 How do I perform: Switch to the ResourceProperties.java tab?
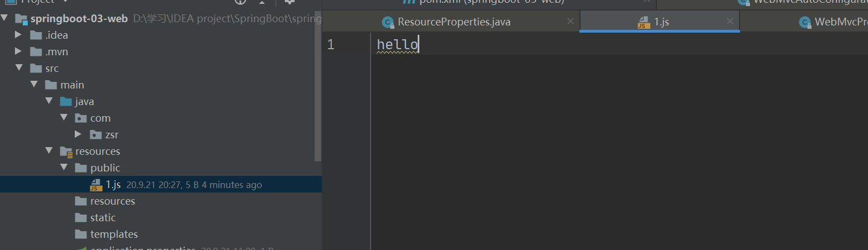coord(454,22)
